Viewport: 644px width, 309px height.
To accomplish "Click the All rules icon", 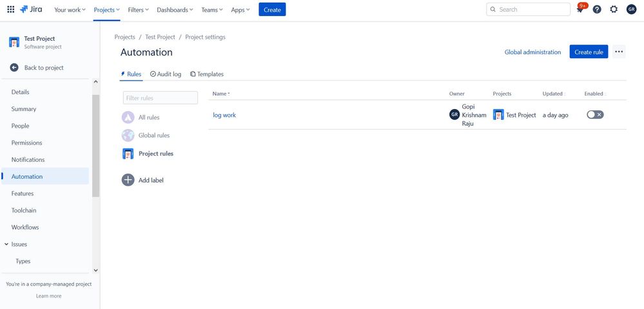I will pos(128,117).
